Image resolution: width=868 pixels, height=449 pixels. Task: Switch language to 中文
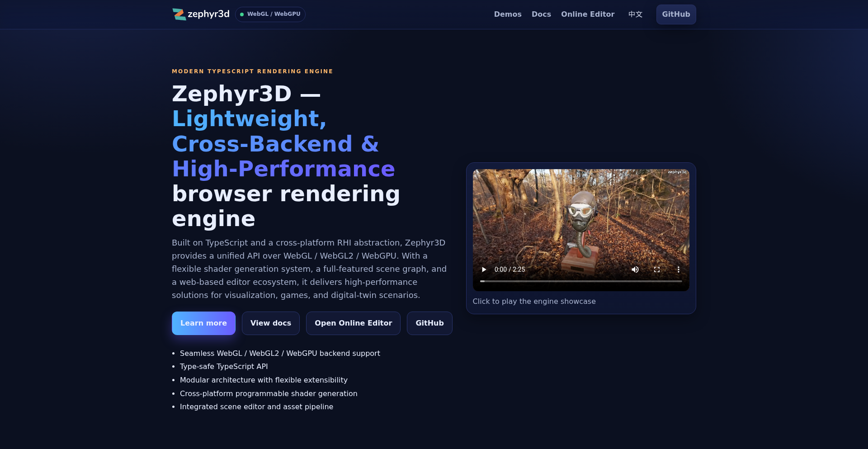pos(635,14)
